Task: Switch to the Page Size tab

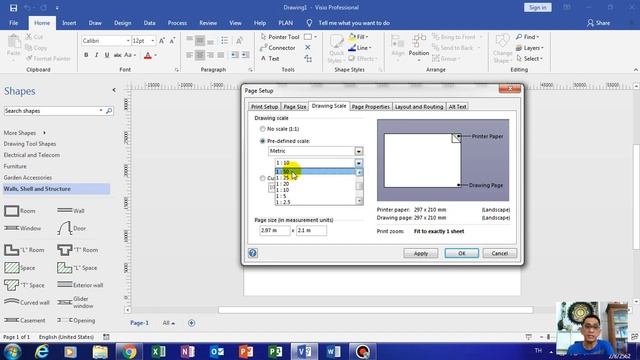Action: 295,107
